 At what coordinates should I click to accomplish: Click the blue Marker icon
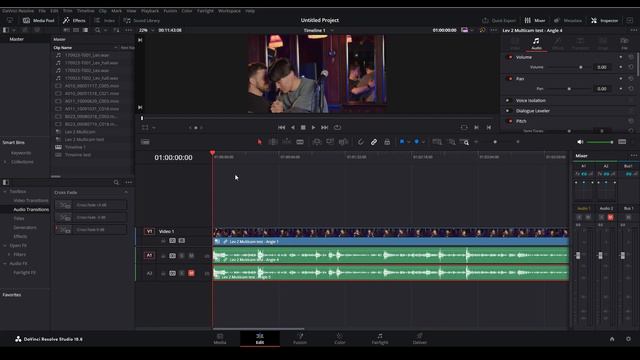tap(417, 142)
